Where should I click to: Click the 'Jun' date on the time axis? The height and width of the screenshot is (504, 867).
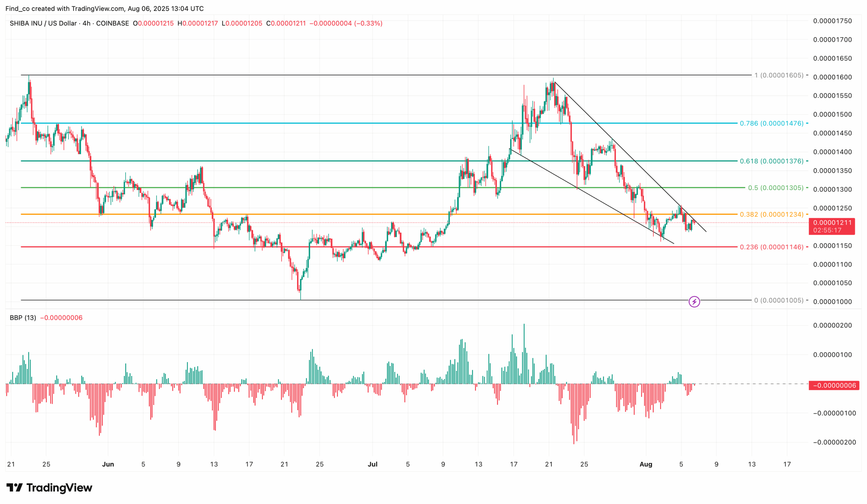point(108,464)
